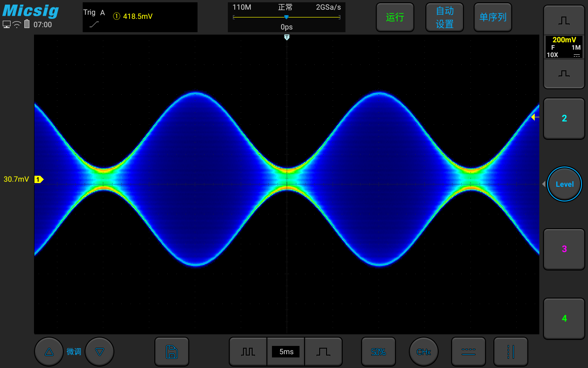The height and width of the screenshot is (368, 588).
Task: Tap the Wi-Fi status icon
Action: (17, 24)
